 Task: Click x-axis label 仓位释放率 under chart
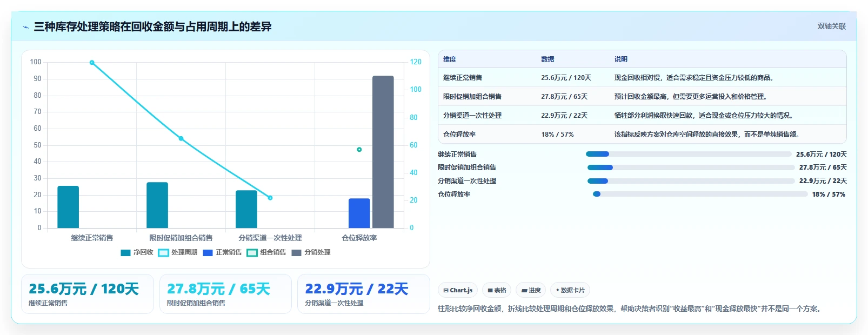click(359, 238)
